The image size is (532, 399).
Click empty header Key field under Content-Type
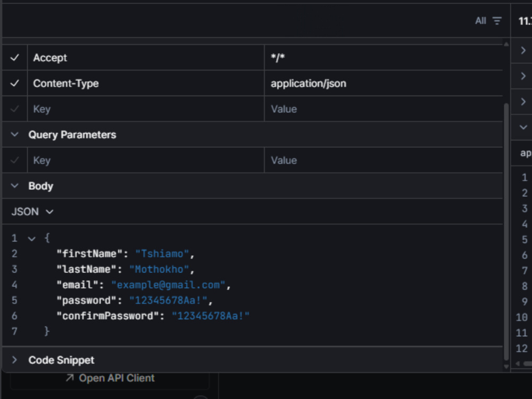pyautogui.click(x=146, y=109)
